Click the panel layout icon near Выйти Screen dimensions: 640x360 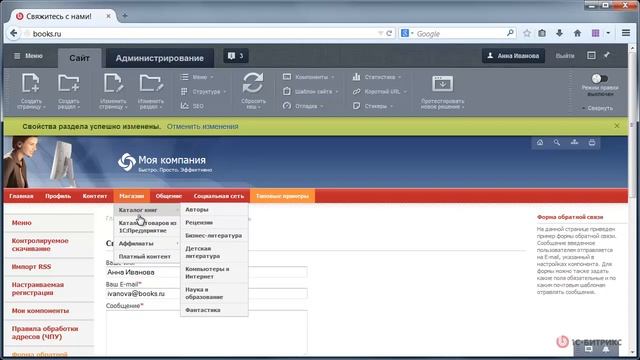point(591,56)
